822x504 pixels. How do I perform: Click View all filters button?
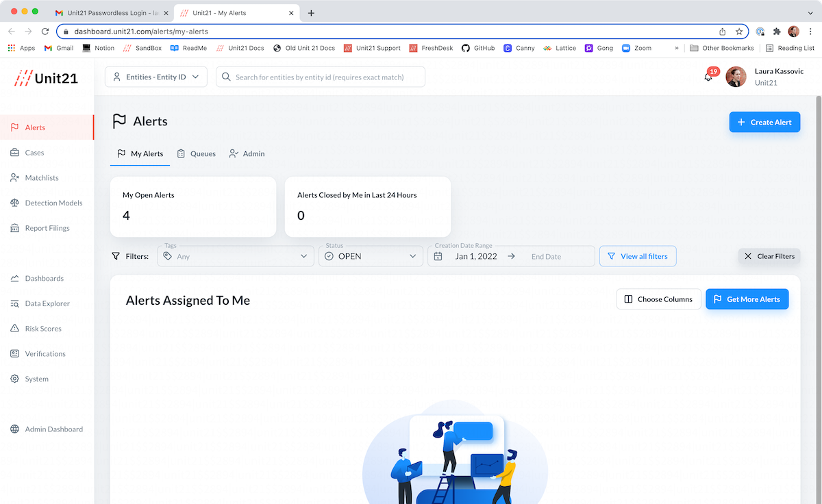point(638,256)
